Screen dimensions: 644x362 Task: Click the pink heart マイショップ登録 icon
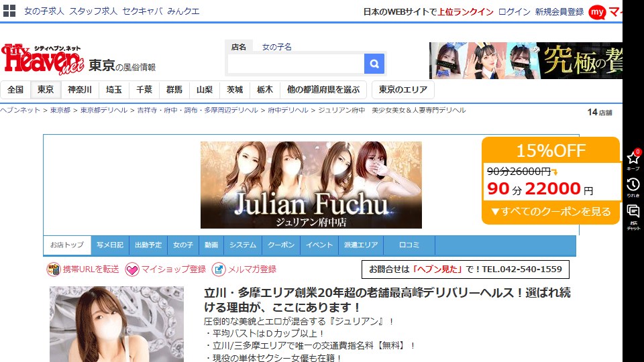pyautogui.click(x=132, y=269)
